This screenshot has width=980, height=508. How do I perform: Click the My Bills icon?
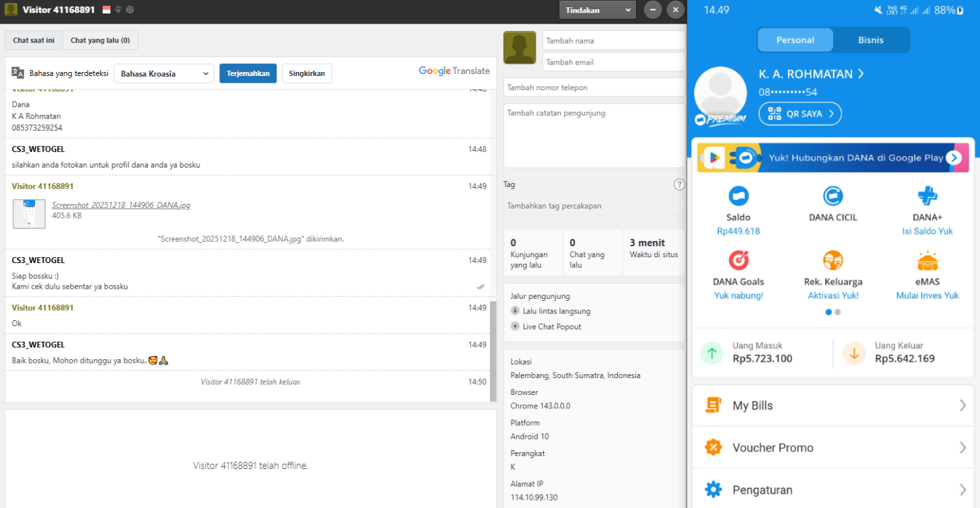pyautogui.click(x=713, y=405)
